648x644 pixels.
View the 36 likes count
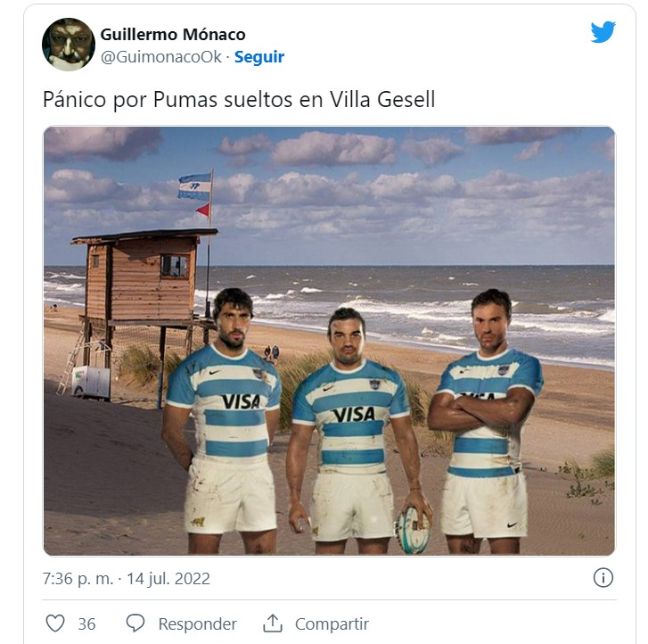(86, 623)
